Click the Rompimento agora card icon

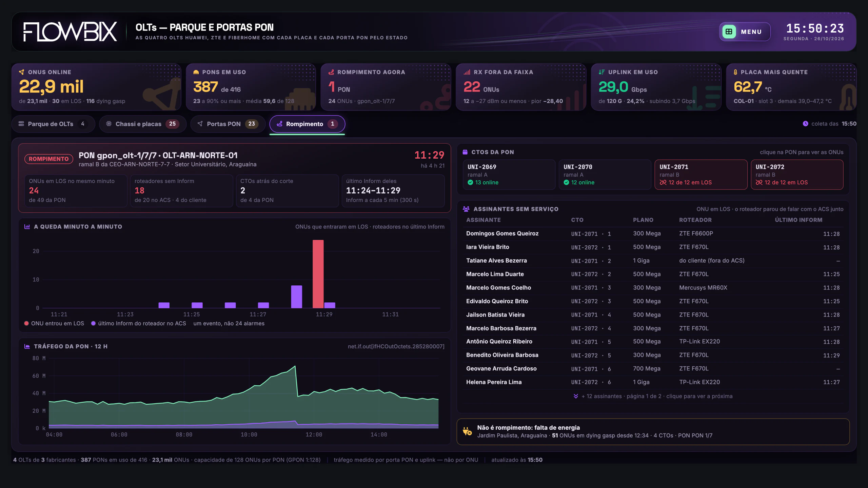click(331, 72)
